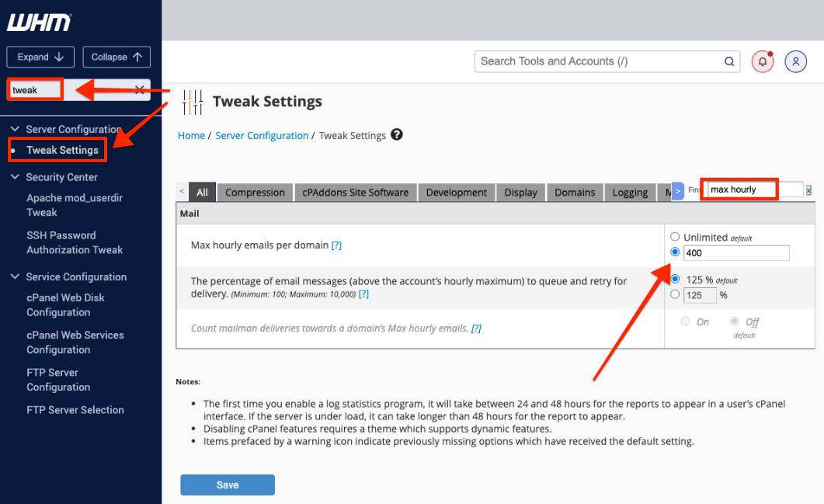This screenshot has height=504, width=824.
Task: Open Tweak Settings help question-mark icon
Action: [397, 134]
